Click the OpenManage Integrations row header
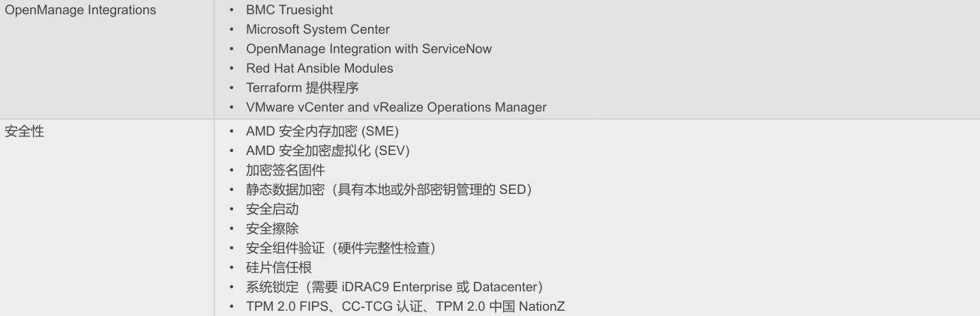The width and height of the screenshot is (980, 316). (81, 10)
